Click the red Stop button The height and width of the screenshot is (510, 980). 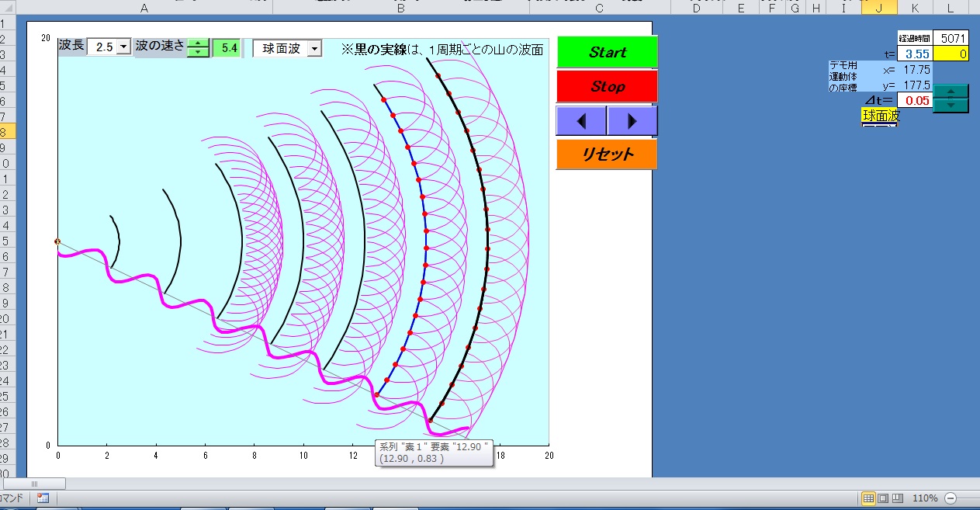pos(607,86)
